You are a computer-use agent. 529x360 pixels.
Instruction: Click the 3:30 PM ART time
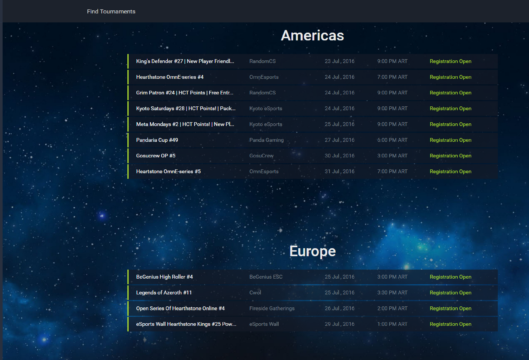(392, 293)
